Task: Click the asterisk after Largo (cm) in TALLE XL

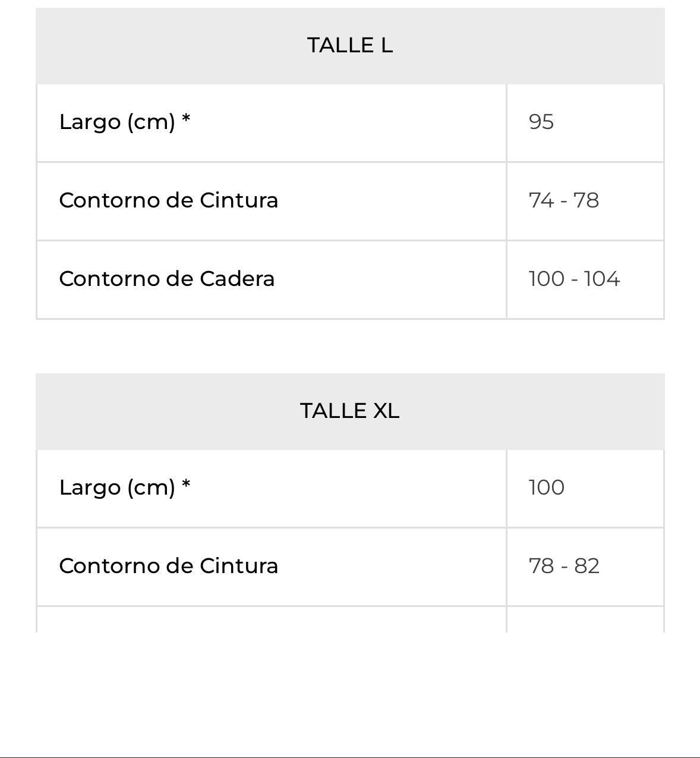Action: pos(186,485)
